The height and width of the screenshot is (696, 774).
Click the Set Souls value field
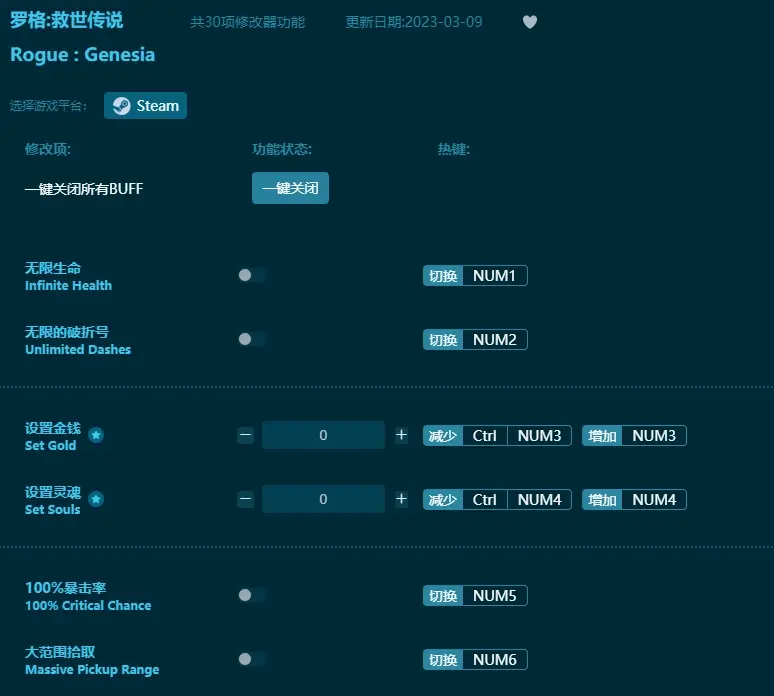click(323, 499)
